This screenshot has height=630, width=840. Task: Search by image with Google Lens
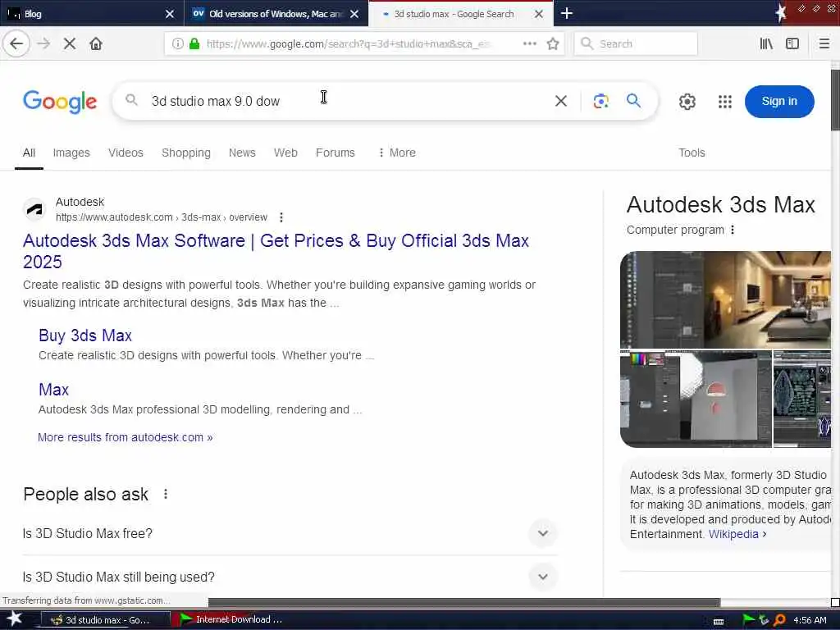point(601,101)
